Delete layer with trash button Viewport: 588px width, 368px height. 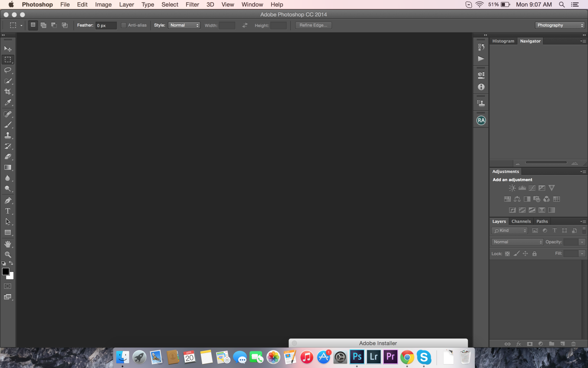573,344
